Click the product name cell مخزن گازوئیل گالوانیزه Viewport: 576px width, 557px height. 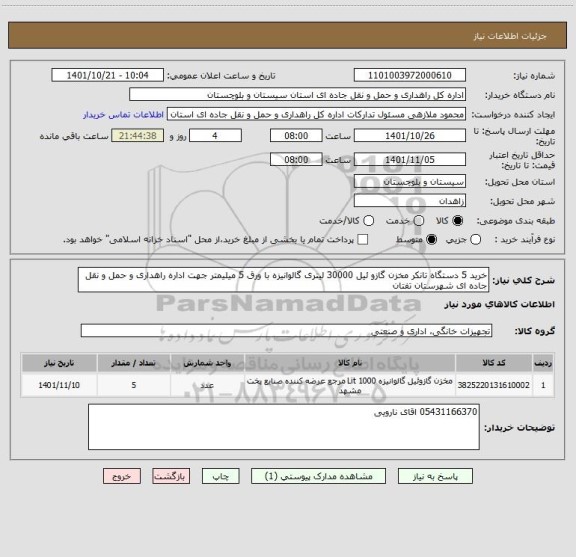click(x=350, y=385)
